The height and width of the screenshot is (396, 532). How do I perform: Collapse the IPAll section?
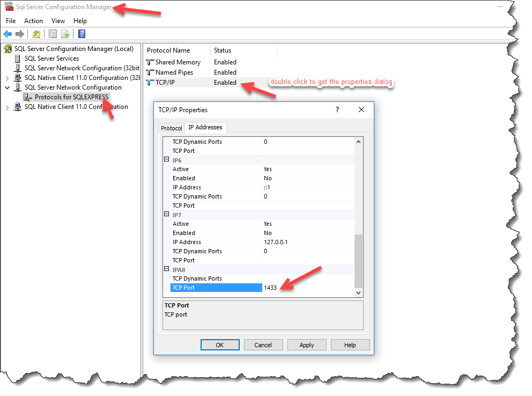167,269
